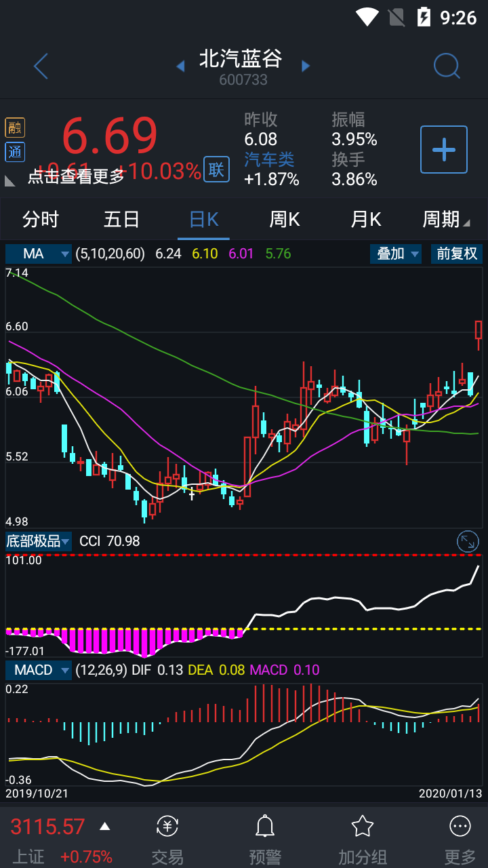Image resolution: width=488 pixels, height=868 pixels.
Task: Select the 周K tab
Action: [285, 219]
